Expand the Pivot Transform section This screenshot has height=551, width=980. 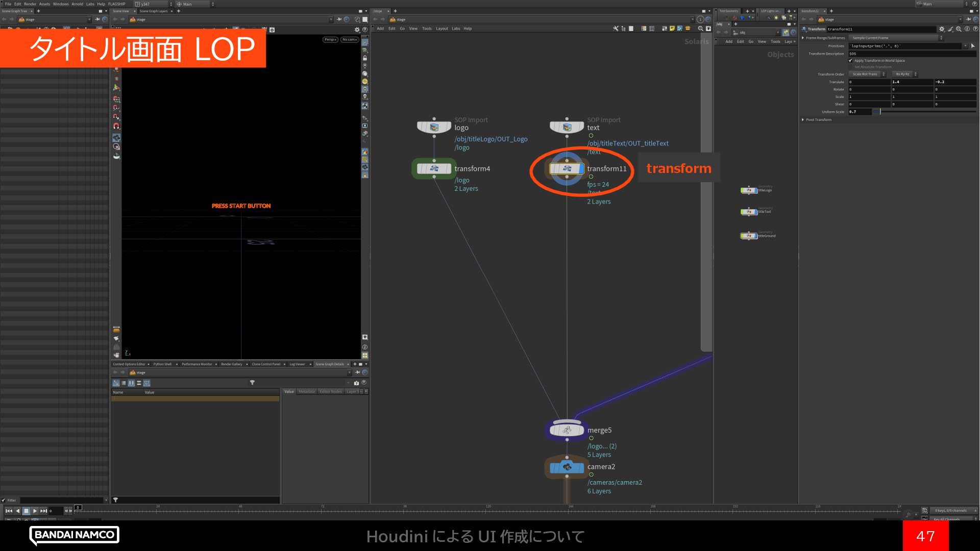(x=803, y=119)
